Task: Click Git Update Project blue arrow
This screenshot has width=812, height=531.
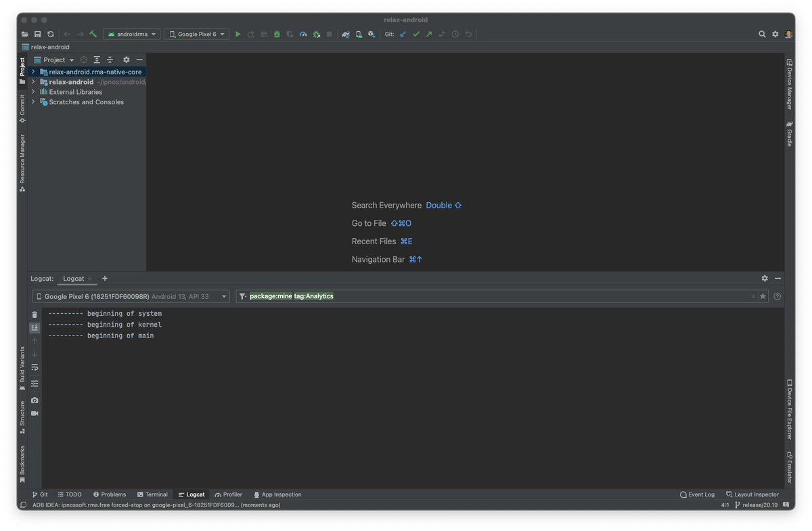Action: [403, 34]
